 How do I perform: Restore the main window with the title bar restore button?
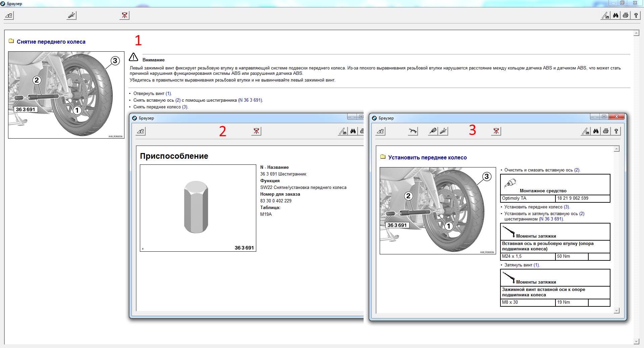coord(622,3)
